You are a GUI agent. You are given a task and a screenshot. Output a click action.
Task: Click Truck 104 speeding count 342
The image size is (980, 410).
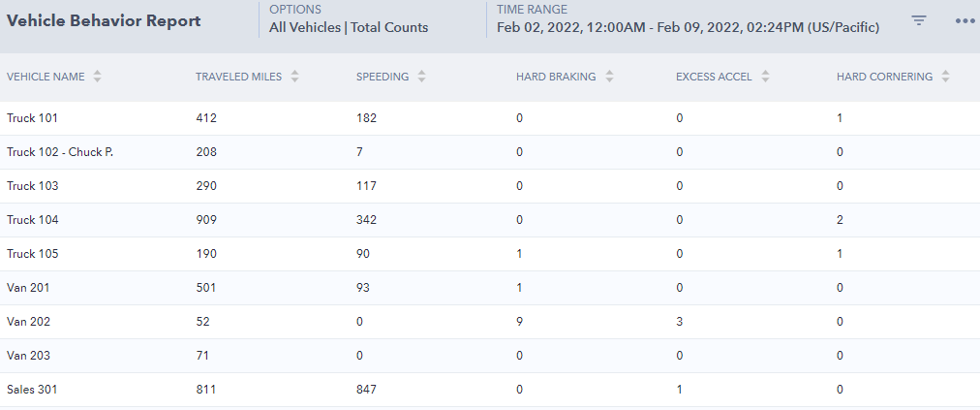[366, 220]
